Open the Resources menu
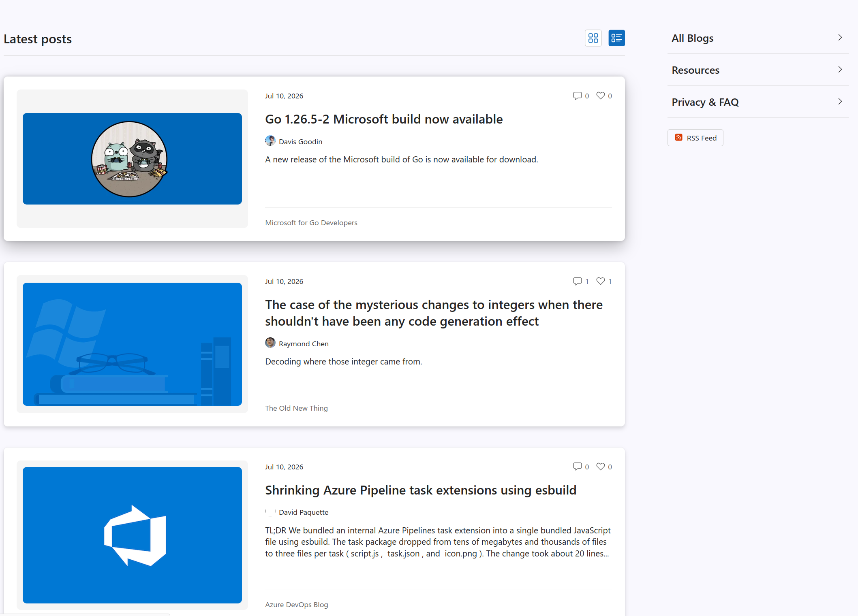The height and width of the screenshot is (616, 858). 758,70
